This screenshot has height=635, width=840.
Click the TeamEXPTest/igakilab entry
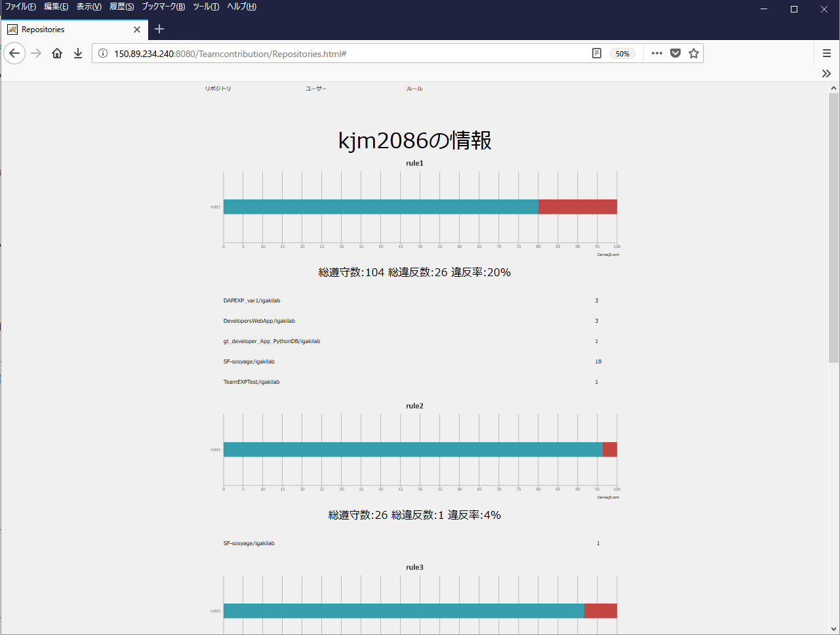[251, 382]
